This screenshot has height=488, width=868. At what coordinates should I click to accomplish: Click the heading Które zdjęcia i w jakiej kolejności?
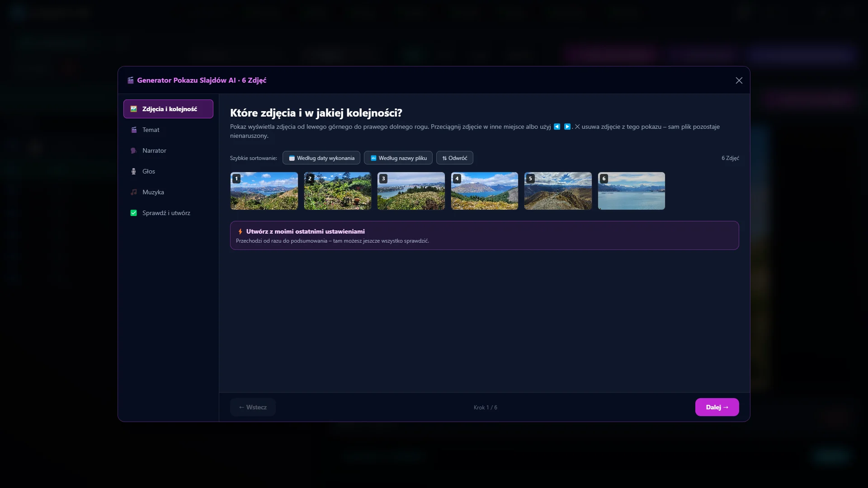click(316, 113)
